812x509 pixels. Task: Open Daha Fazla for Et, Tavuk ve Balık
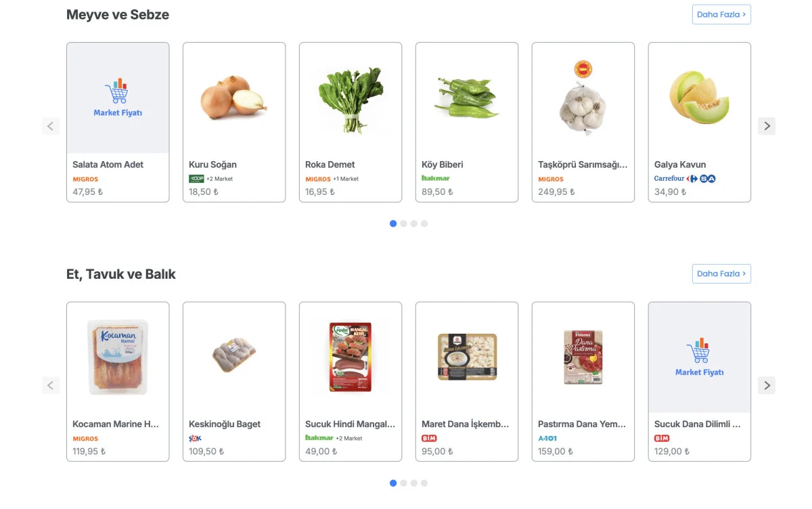point(721,273)
